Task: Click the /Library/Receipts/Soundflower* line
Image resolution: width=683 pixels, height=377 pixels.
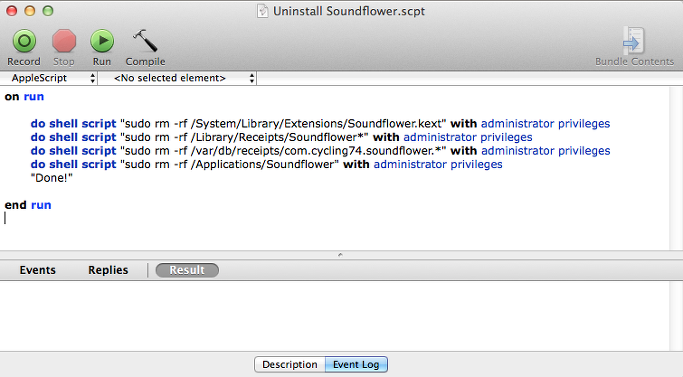Action: pyautogui.click(x=281, y=137)
